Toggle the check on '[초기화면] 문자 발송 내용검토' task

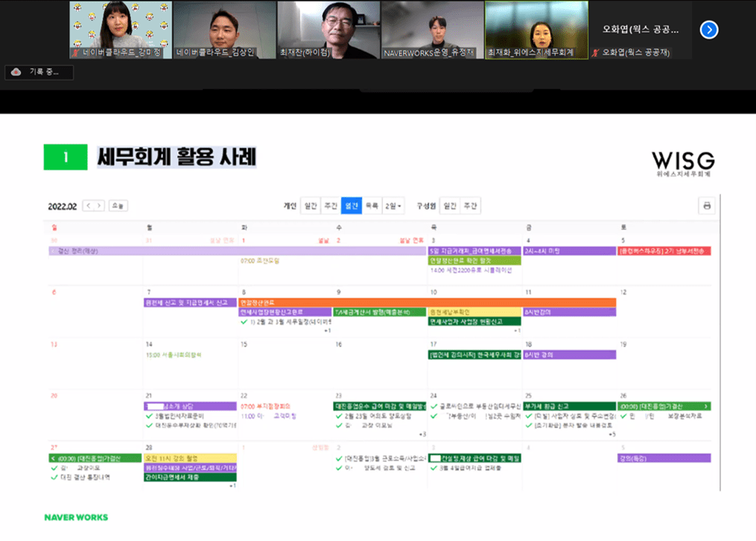(529, 426)
